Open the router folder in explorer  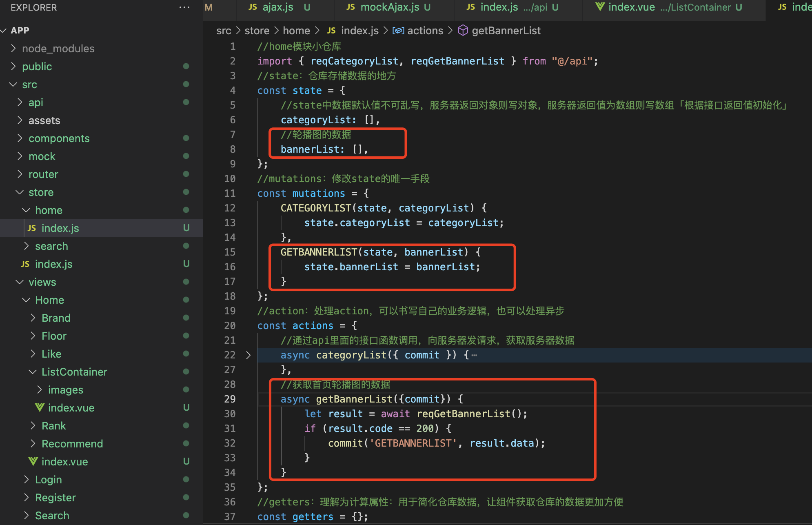[43, 174]
